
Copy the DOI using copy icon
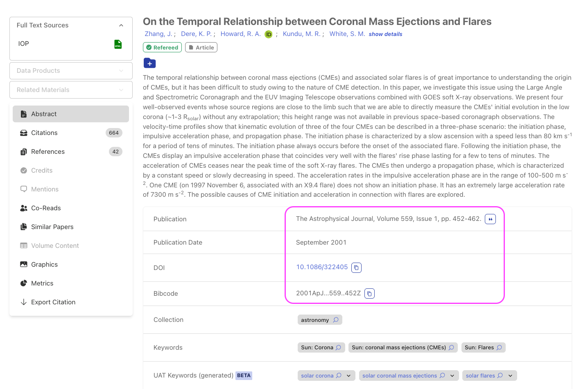[356, 268]
